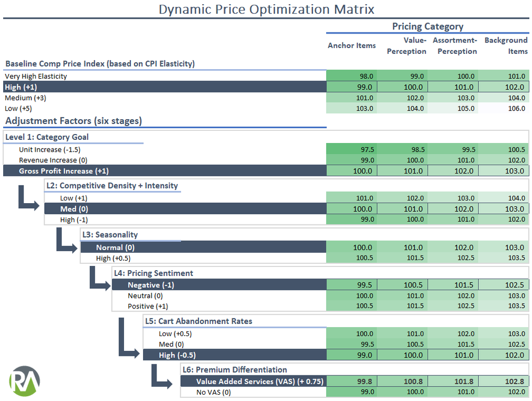Select the Medium (+3) row label
This screenshot has height=401, width=532.
(x=26, y=98)
